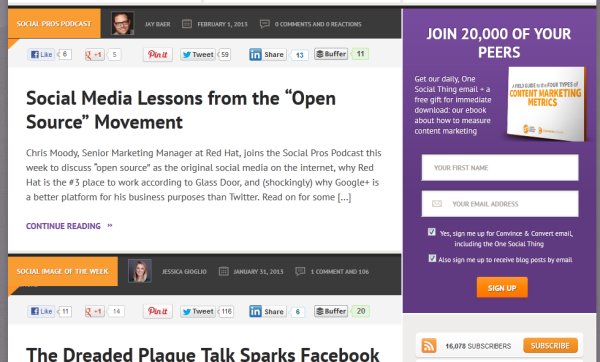Uncheck Convince & Convert email signup checkbox
This screenshot has height=362, width=600.
432,232
